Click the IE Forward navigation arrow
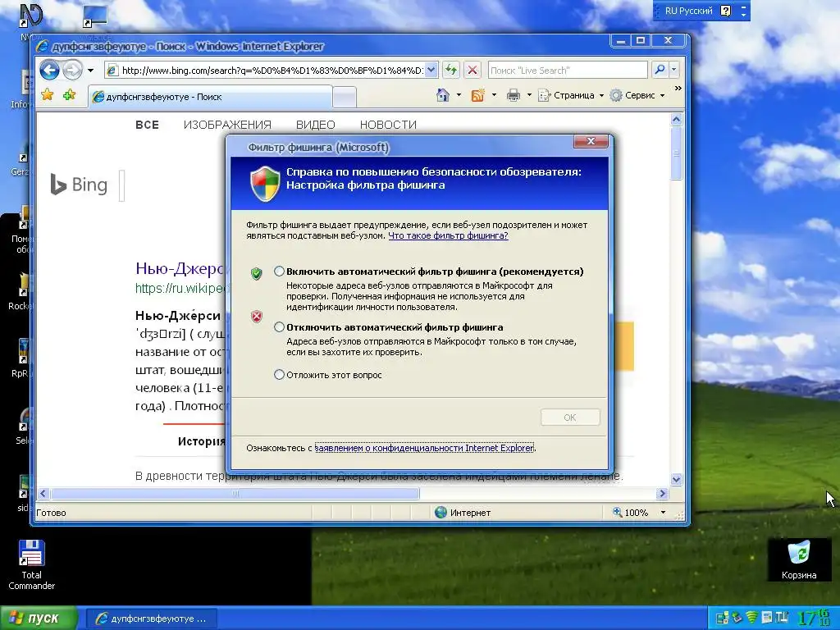 pyautogui.click(x=73, y=70)
